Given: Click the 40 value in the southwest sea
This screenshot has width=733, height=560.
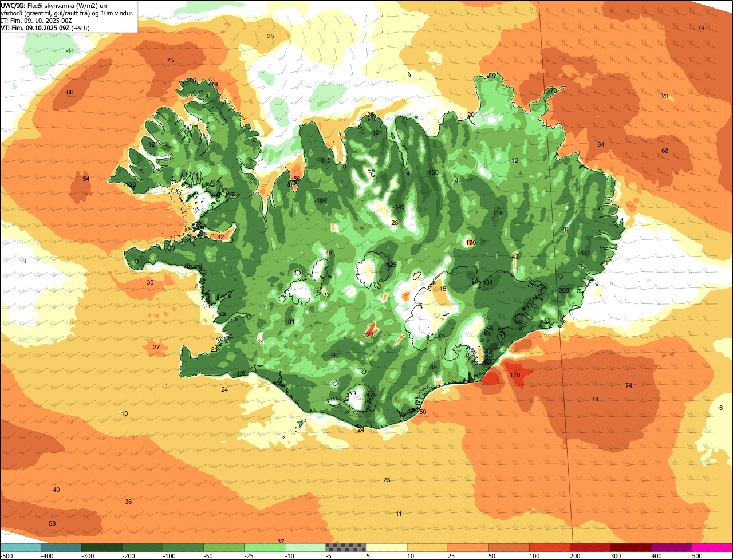Looking at the screenshot, I should (56, 490).
